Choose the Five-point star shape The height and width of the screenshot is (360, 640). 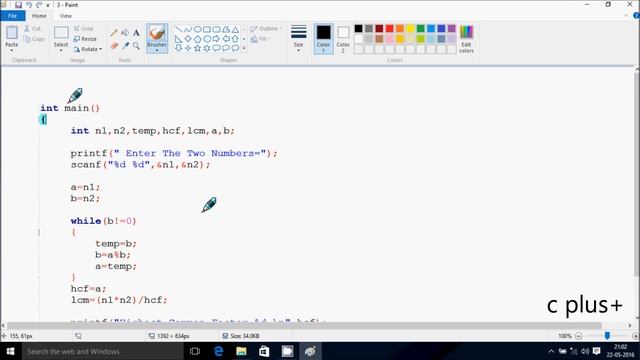[x=198, y=48]
